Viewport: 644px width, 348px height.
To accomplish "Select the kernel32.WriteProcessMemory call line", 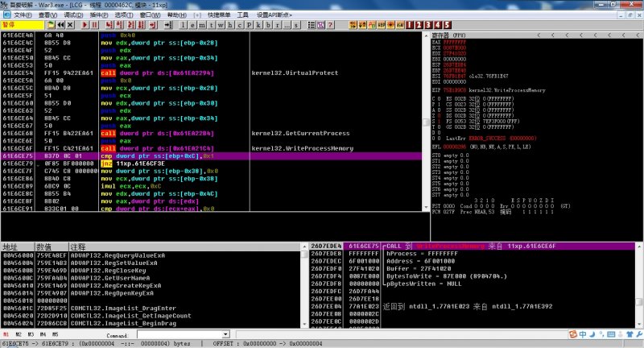I will [x=211, y=148].
